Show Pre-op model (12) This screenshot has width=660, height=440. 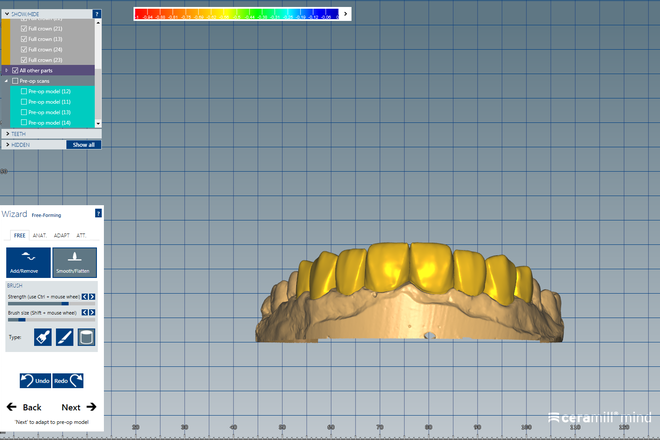[24, 91]
